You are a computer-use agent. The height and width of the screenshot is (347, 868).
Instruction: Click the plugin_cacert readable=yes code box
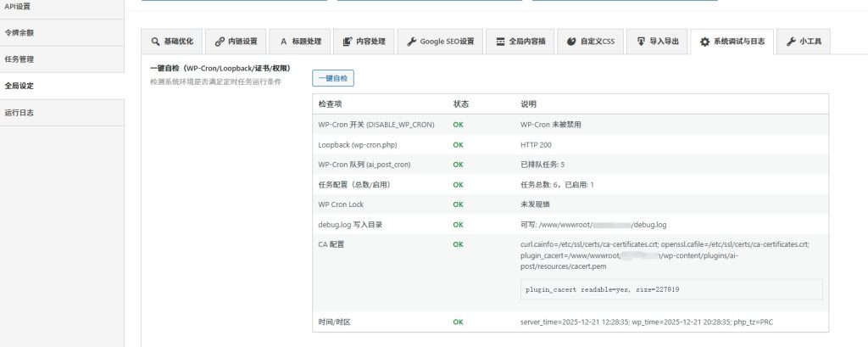[671, 289]
